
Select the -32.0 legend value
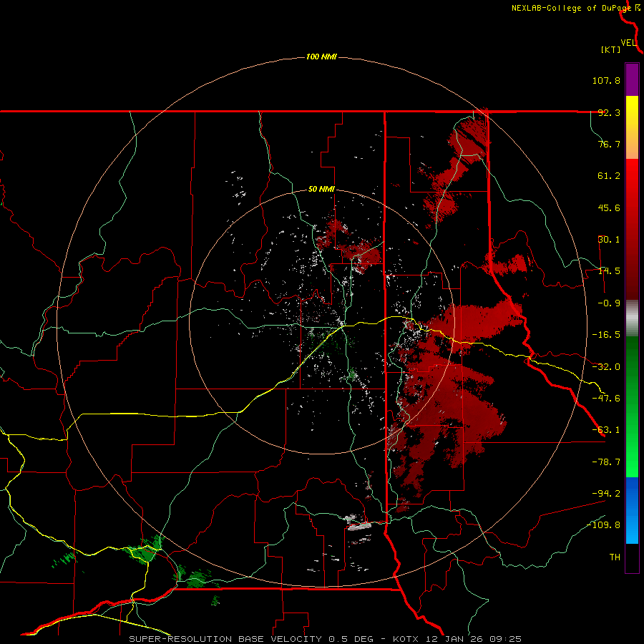tap(606, 367)
